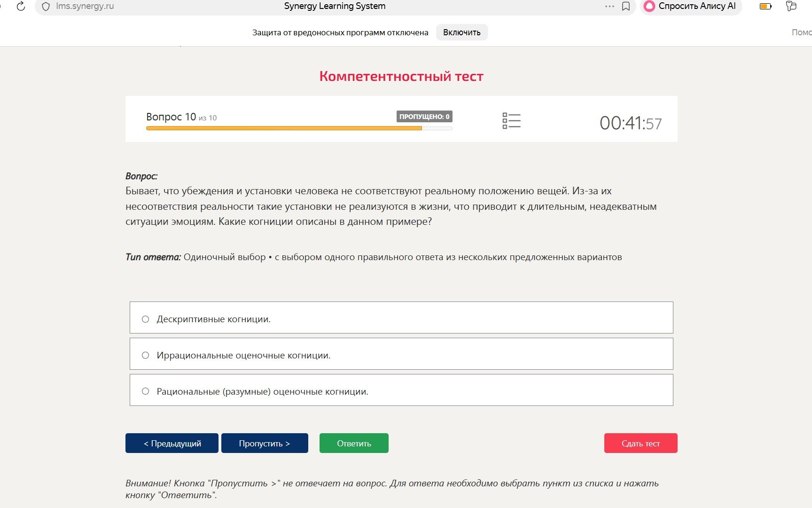Finish with the 'Сдать тест' button
The height and width of the screenshot is (508, 812).
click(x=641, y=443)
